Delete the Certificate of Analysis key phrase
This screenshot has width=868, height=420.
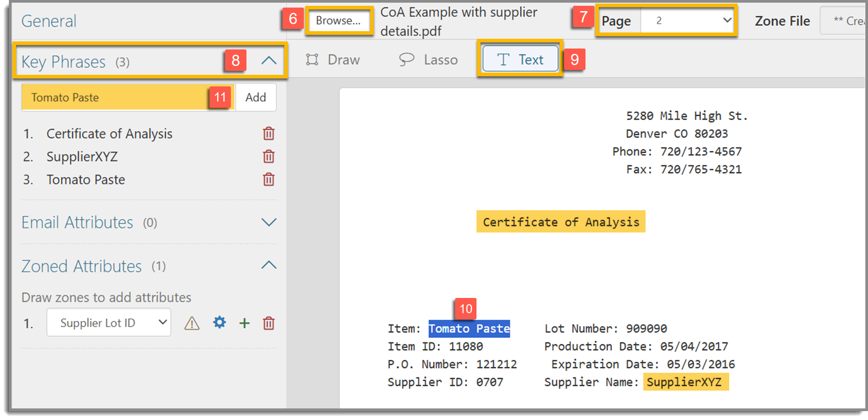[x=269, y=133]
